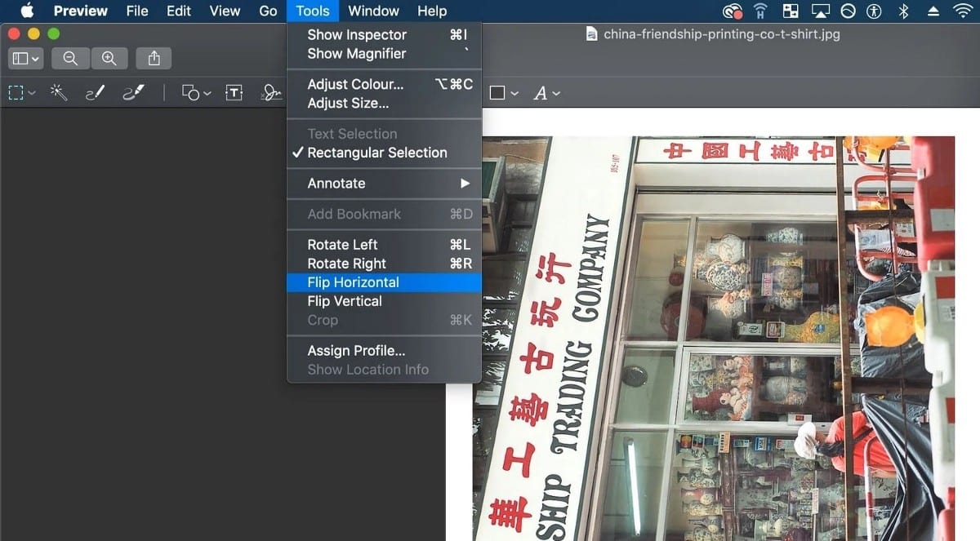This screenshot has width=980, height=541.
Task: Close the open Tools menu in menu bar
Action: point(313,11)
